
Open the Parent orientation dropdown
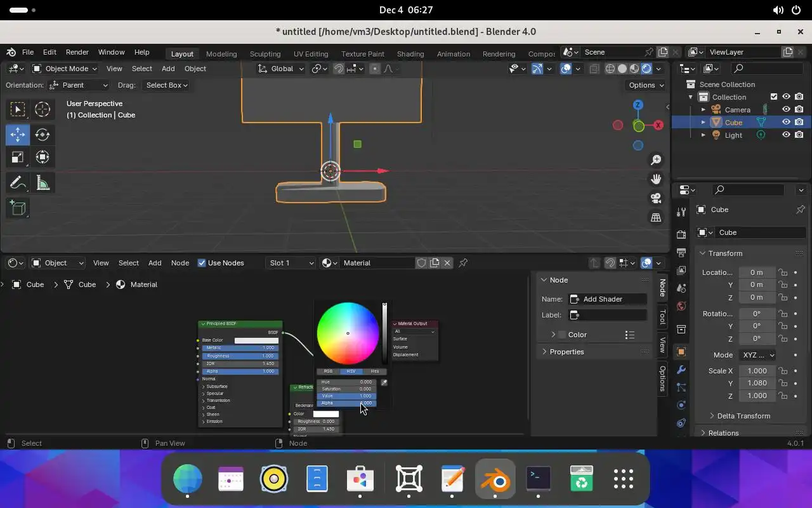[x=79, y=85]
